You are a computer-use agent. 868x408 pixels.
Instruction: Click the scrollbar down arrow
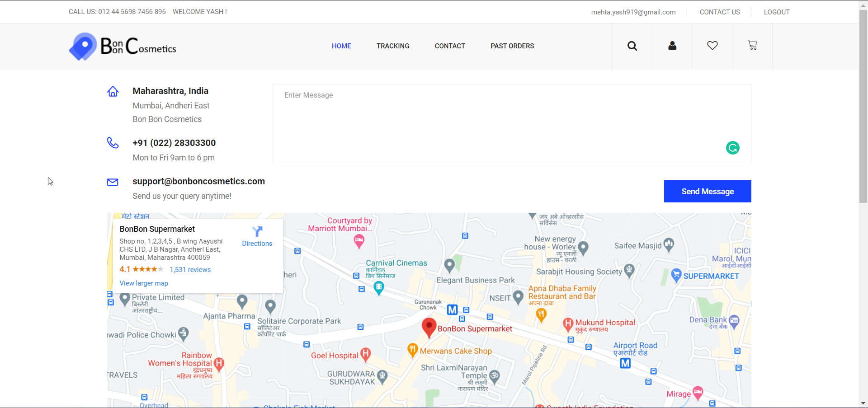(x=863, y=403)
